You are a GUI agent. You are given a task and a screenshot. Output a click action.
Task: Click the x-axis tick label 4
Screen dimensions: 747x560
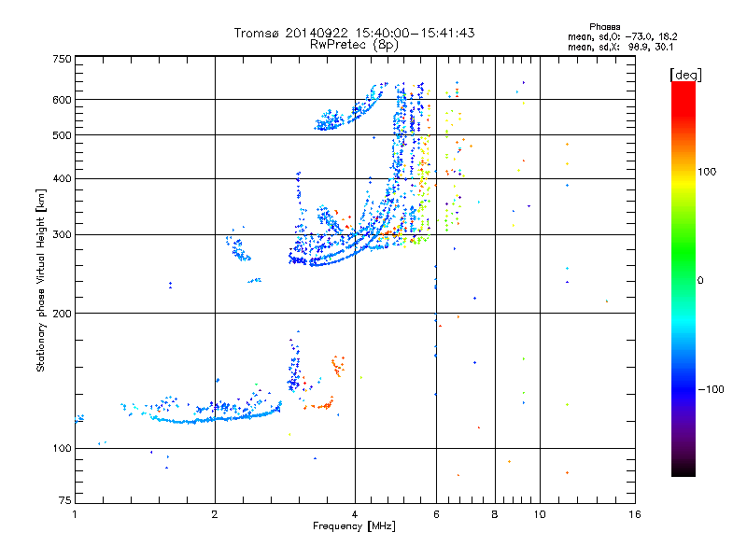tap(355, 514)
